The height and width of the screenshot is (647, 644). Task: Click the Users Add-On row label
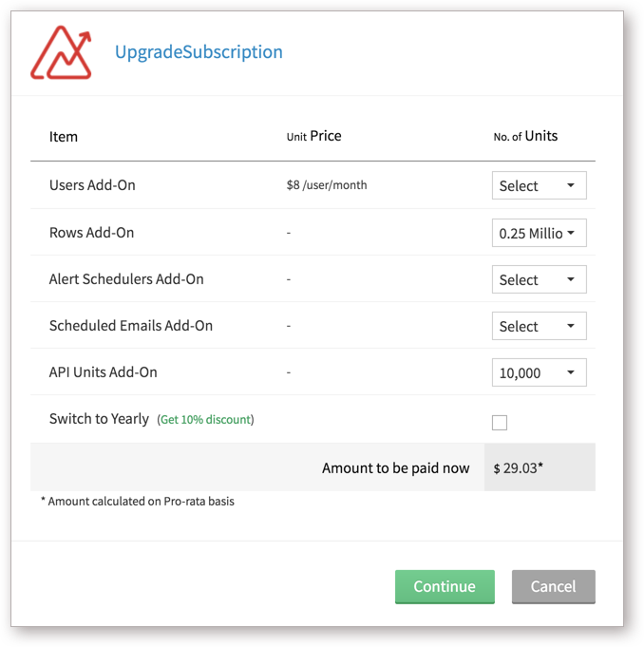point(92,185)
